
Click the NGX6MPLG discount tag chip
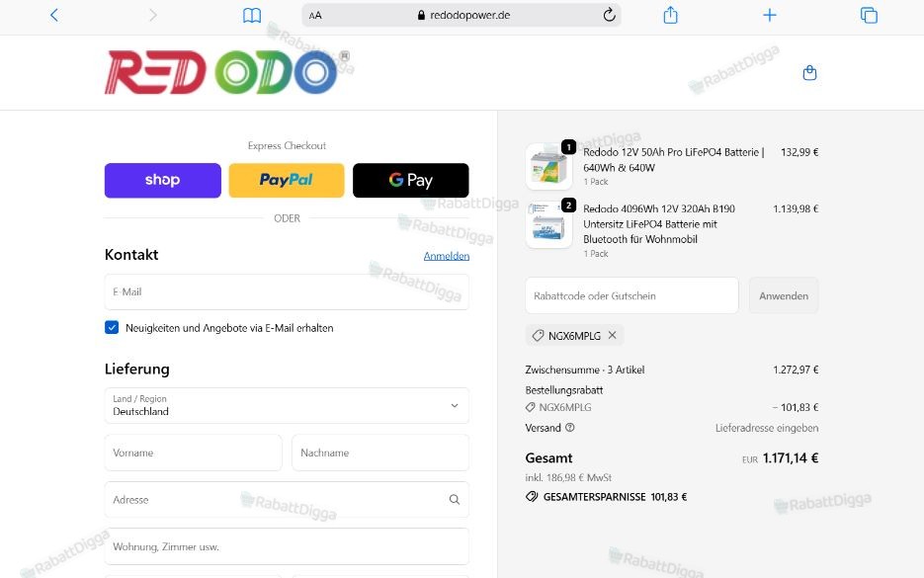(x=574, y=335)
